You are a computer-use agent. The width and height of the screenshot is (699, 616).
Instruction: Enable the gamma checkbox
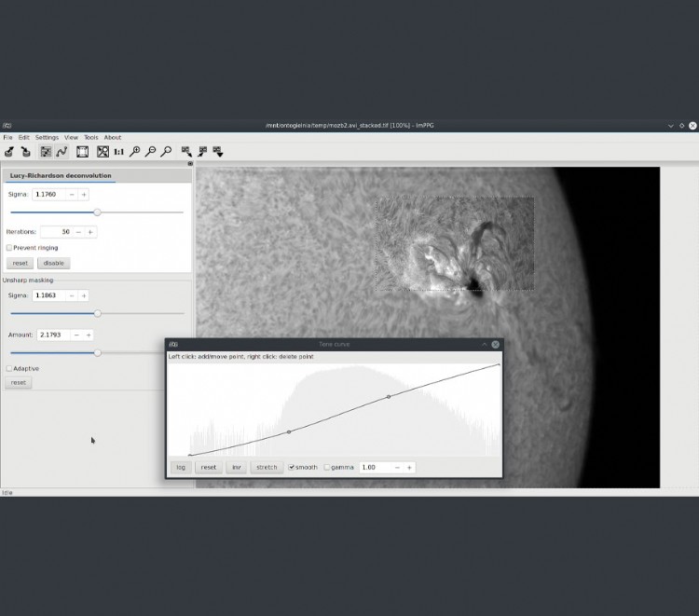click(x=327, y=467)
